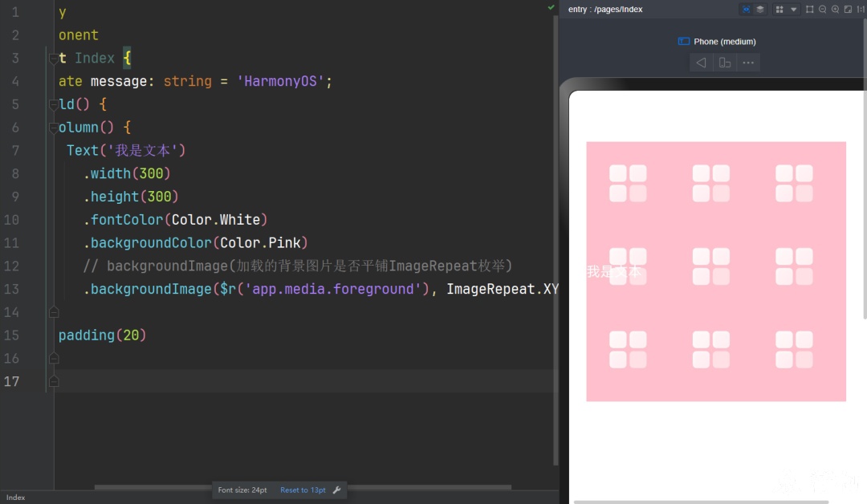Zoom out the previewer
The image size is (867, 504).
[822, 10]
